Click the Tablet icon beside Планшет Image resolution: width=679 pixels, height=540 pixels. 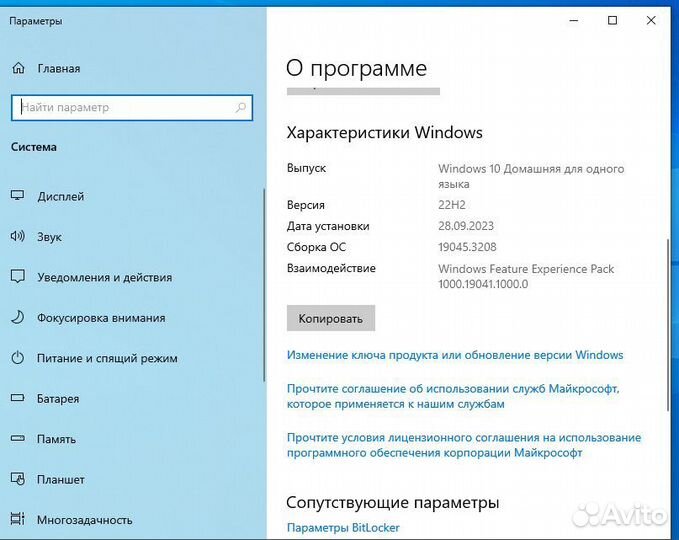click(x=17, y=479)
